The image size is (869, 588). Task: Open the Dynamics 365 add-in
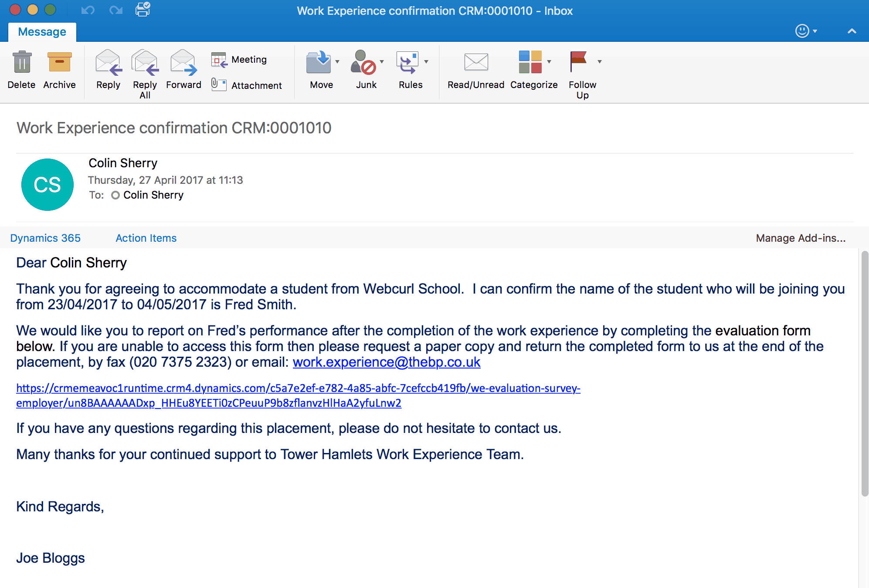click(x=45, y=238)
